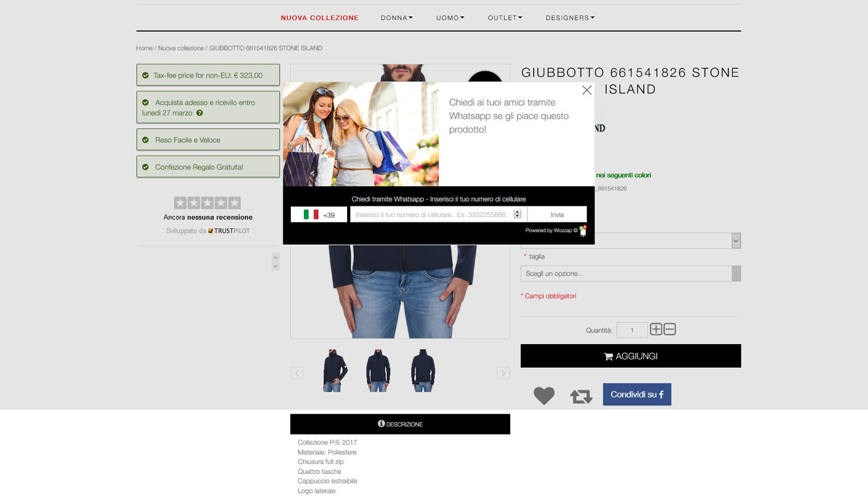
Task: Close the Whatsapp popup with X
Action: click(587, 91)
